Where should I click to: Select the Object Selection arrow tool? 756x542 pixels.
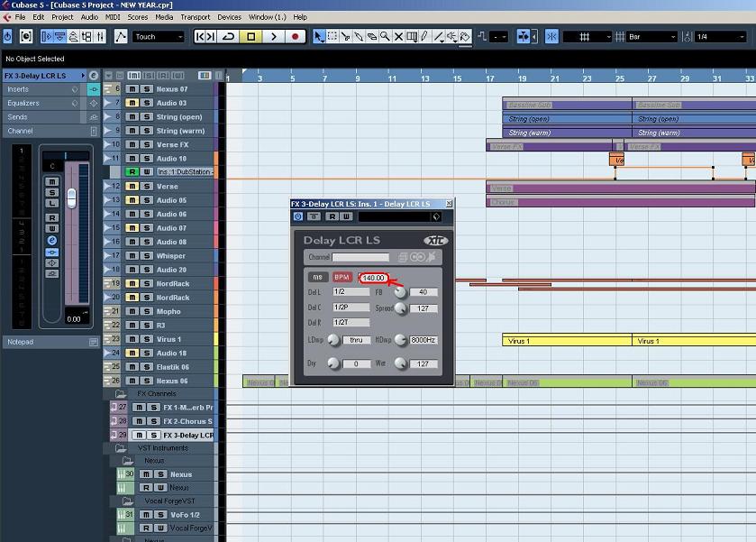[x=318, y=37]
